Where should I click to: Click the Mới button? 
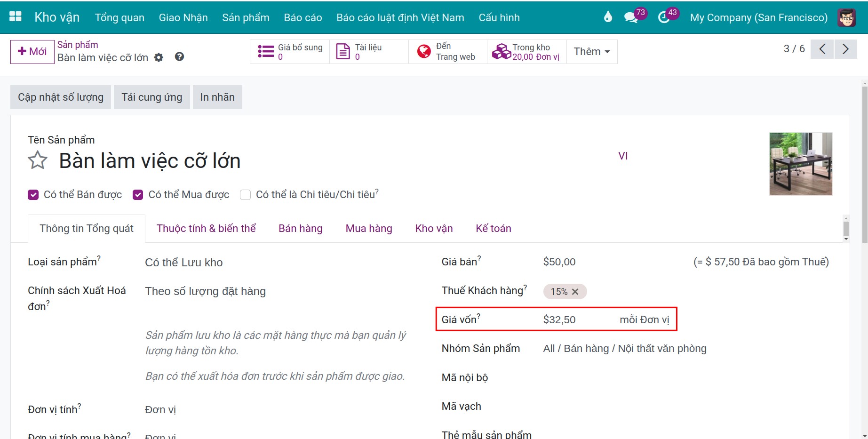tap(32, 52)
